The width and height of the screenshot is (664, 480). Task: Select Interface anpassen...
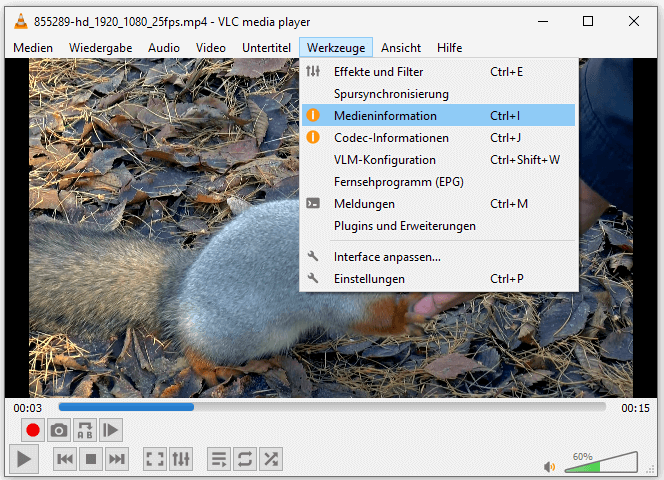click(438, 257)
